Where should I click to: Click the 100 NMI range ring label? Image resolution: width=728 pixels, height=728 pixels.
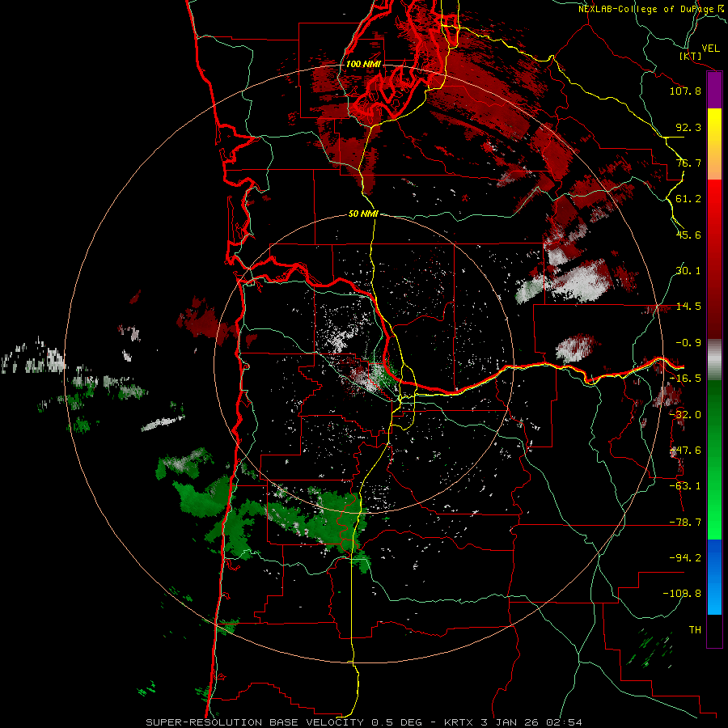pos(363,64)
